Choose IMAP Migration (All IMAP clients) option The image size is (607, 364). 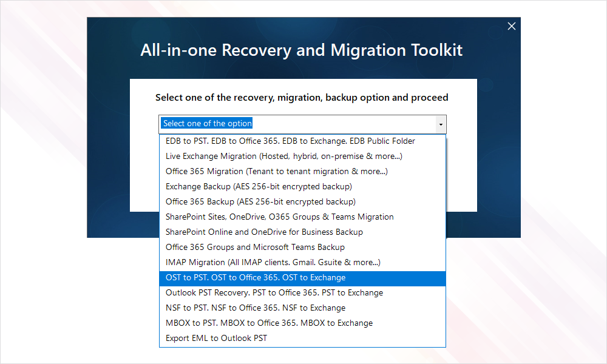tap(302, 262)
